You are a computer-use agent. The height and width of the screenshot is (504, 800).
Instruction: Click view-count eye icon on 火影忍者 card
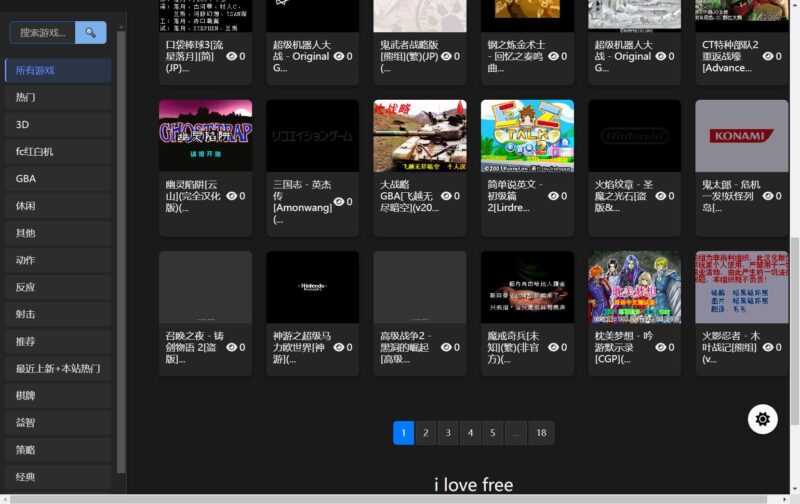click(768, 347)
